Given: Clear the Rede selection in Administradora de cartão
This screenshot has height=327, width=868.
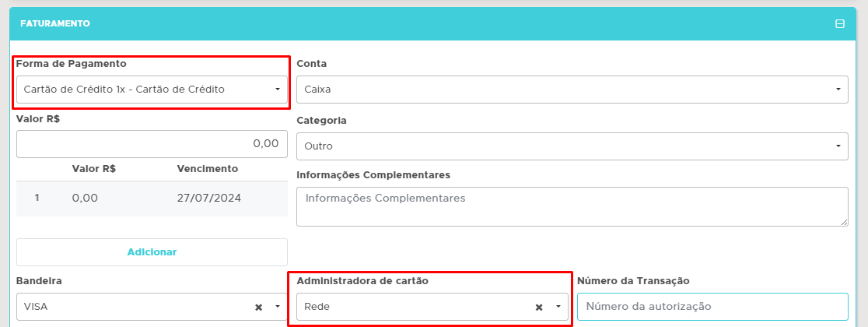Looking at the screenshot, I should 538,308.
